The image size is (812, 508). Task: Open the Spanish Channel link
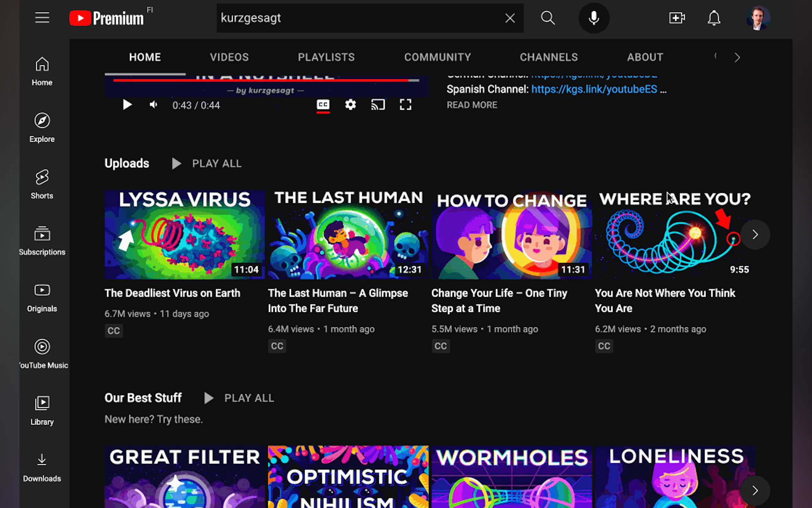594,89
